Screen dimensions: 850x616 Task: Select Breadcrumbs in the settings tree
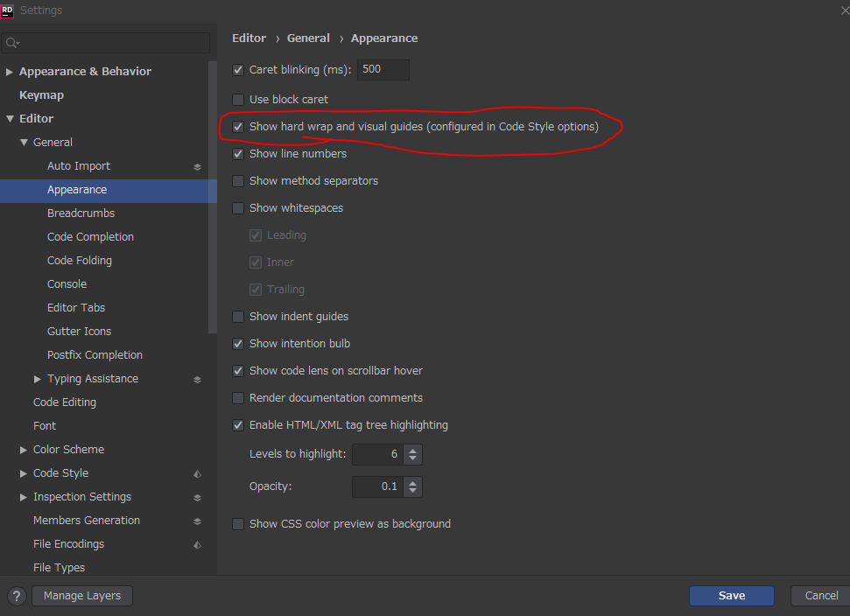[81, 213]
